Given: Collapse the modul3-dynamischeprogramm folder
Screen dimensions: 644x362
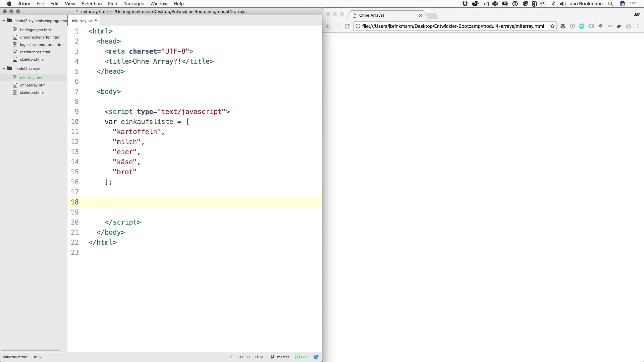Looking at the screenshot, I should [x=4, y=21].
